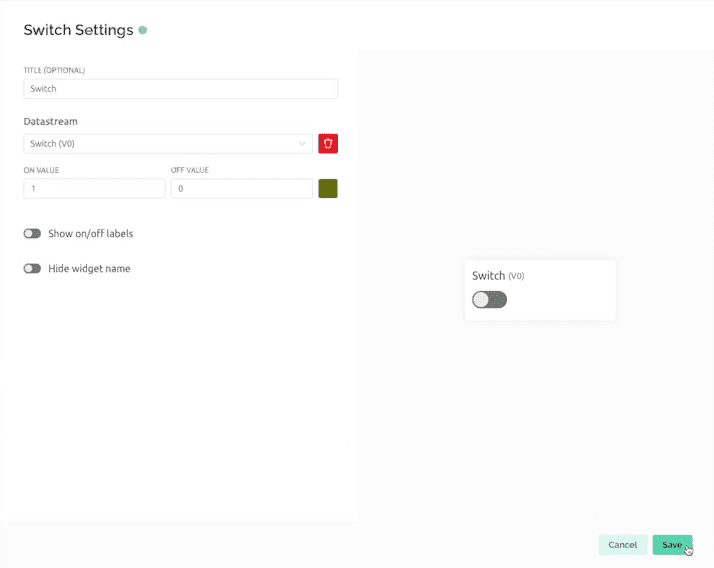Flip the preview Switch (V0) toggle
The image size is (714, 568).
click(489, 299)
